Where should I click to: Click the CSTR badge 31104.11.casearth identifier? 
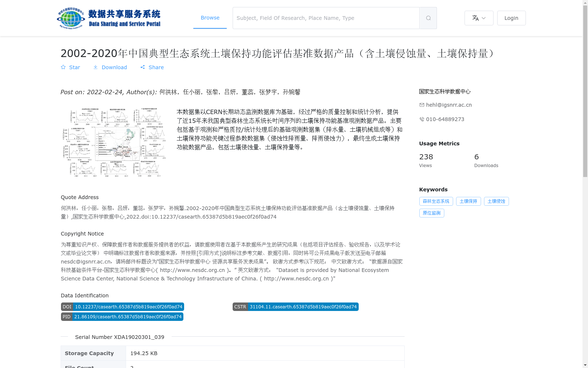pos(295,307)
